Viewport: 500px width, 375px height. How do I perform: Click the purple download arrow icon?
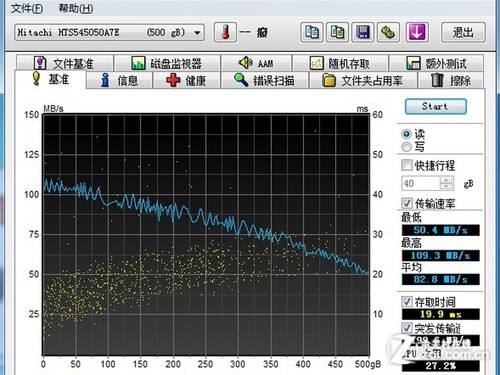417,33
